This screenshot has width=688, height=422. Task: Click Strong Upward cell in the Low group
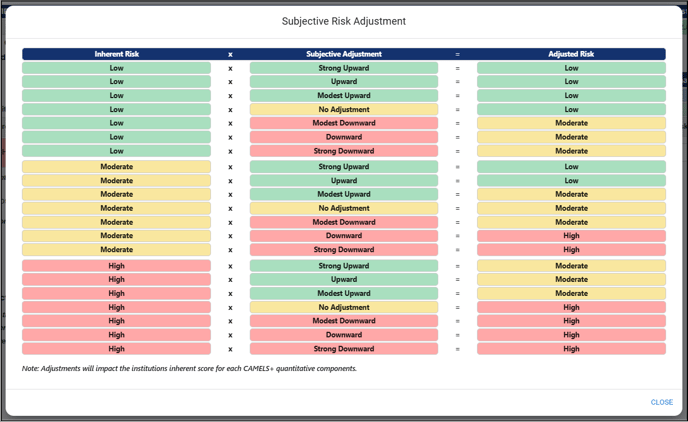[344, 69]
